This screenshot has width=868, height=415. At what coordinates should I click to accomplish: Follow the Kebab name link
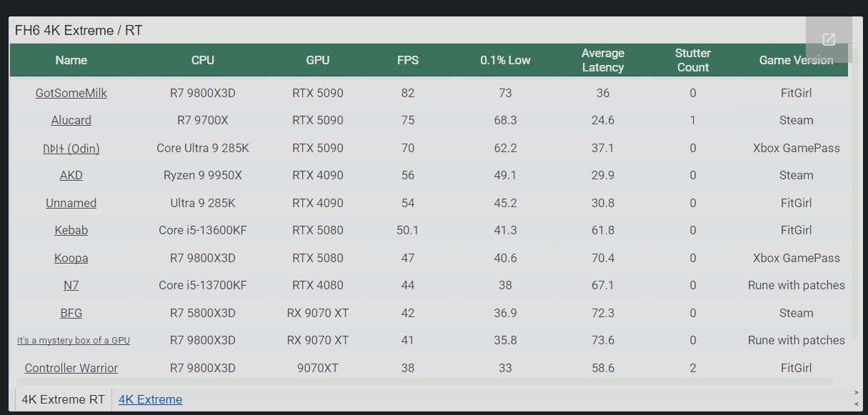point(71,230)
